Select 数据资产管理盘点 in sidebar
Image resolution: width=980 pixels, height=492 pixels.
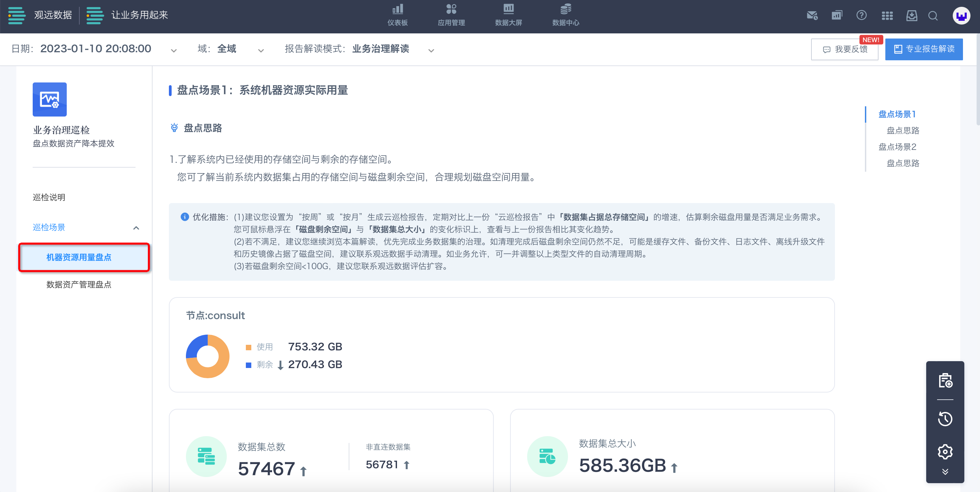79,285
